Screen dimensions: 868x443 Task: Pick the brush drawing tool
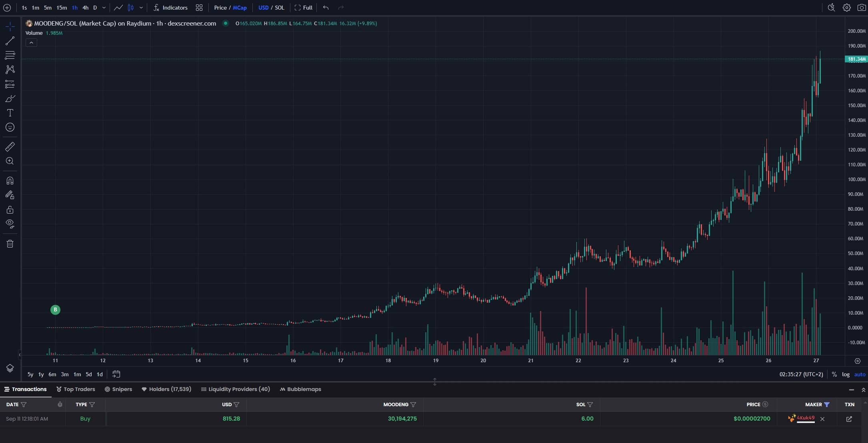tap(10, 98)
